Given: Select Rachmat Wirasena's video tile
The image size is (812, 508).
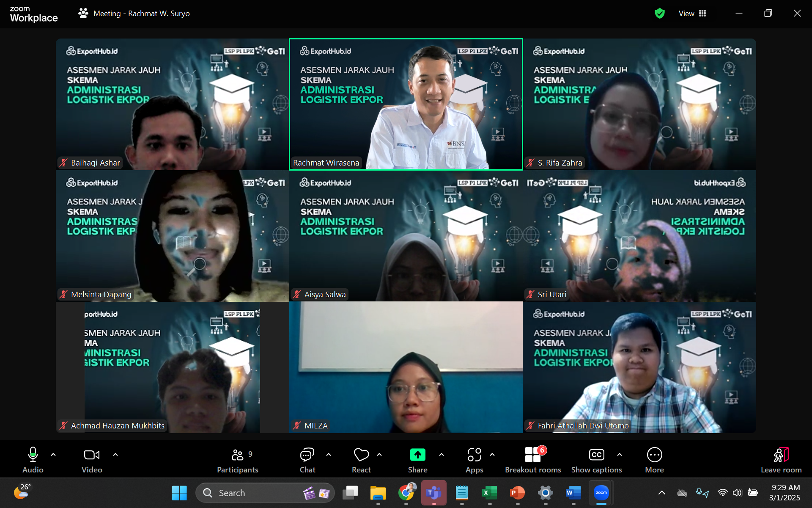Looking at the screenshot, I should pyautogui.click(x=406, y=104).
